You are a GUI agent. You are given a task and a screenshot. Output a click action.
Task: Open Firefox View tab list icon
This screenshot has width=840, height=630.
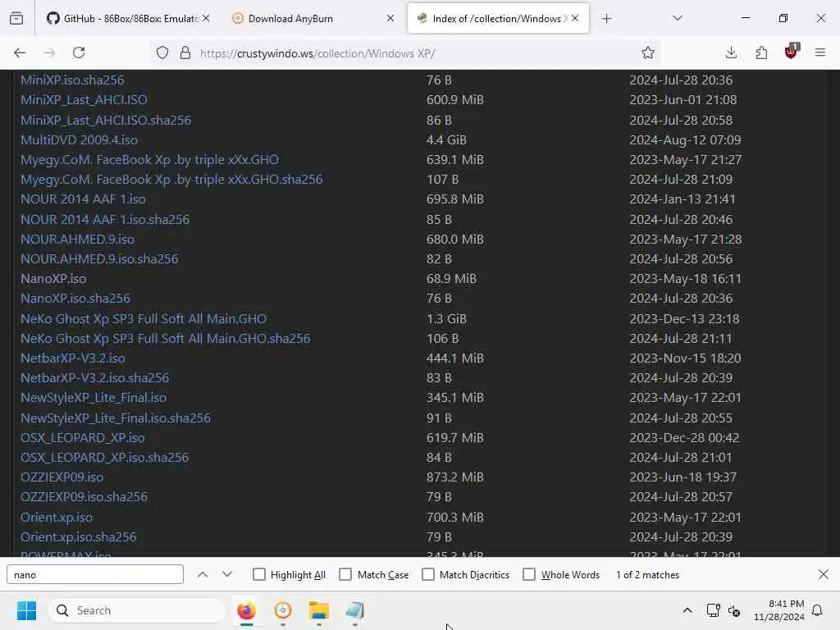click(x=16, y=19)
